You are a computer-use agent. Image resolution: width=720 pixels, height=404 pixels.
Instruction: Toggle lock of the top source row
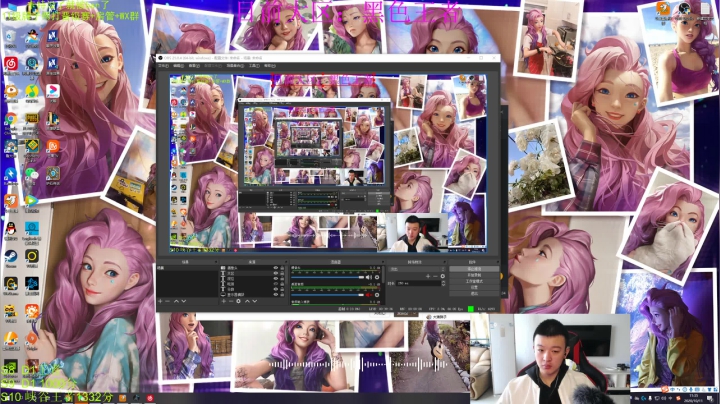[x=282, y=268]
